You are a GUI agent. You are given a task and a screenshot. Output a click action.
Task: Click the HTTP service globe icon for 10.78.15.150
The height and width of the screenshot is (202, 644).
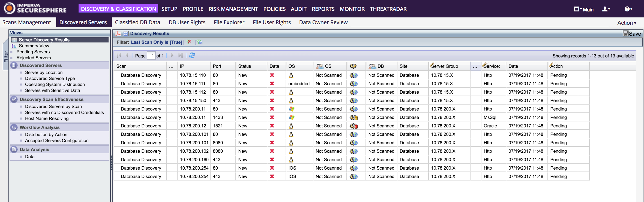tap(354, 100)
